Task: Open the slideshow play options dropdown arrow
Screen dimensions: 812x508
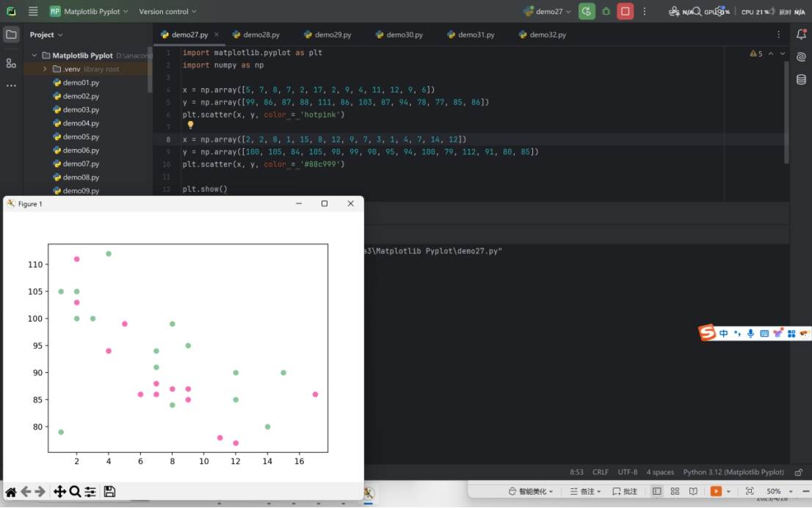Action: pyautogui.click(x=728, y=491)
